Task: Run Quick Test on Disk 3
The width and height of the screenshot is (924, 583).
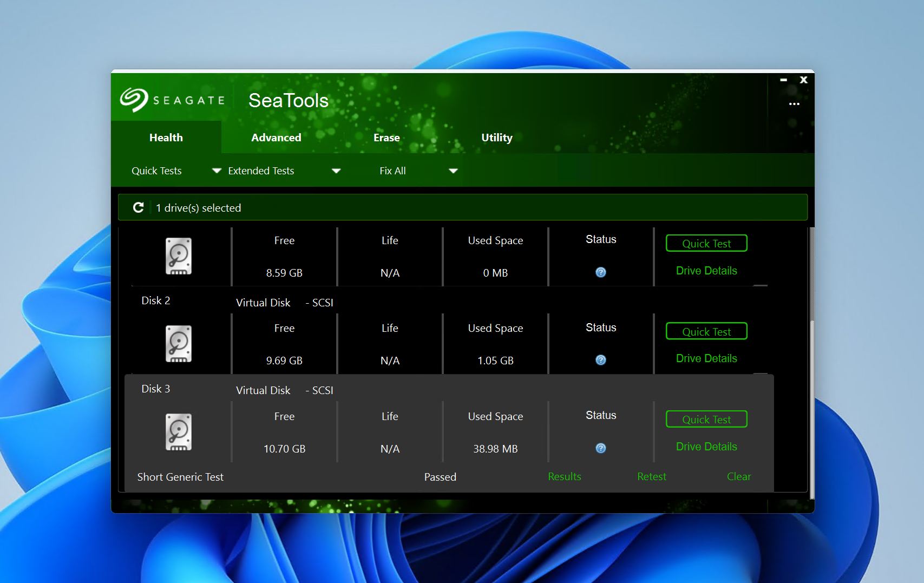Action: pyautogui.click(x=706, y=420)
